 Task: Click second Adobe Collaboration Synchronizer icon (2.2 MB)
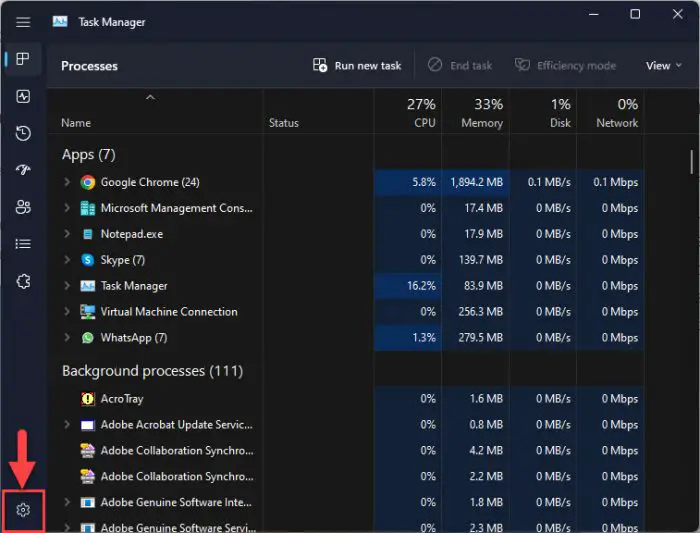pyautogui.click(x=88, y=476)
